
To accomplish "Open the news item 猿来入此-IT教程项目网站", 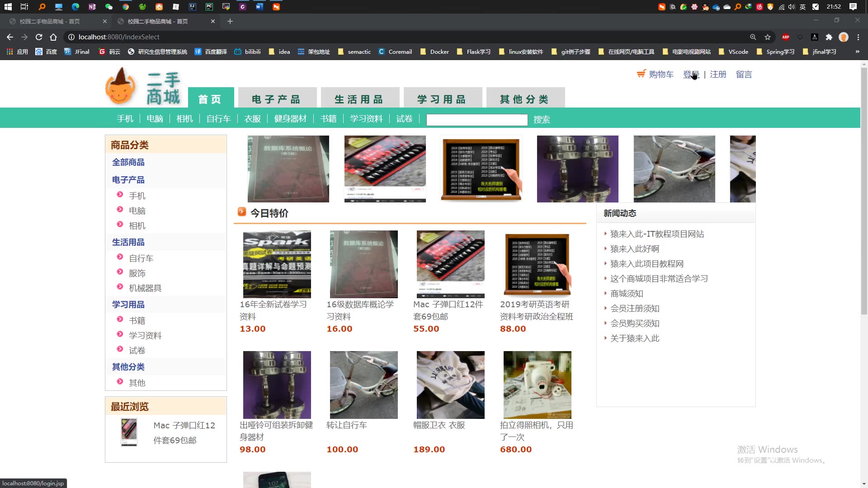I will point(657,234).
